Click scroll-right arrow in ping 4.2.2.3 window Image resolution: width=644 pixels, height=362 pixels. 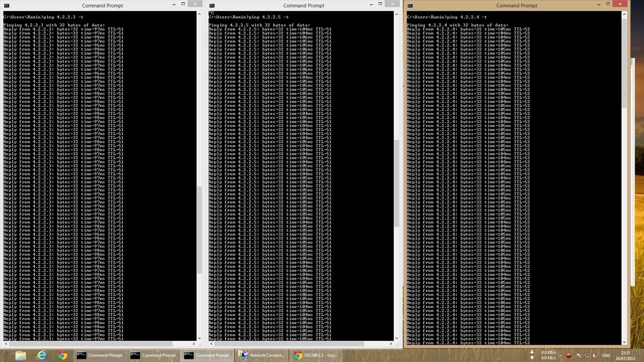[x=194, y=344]
